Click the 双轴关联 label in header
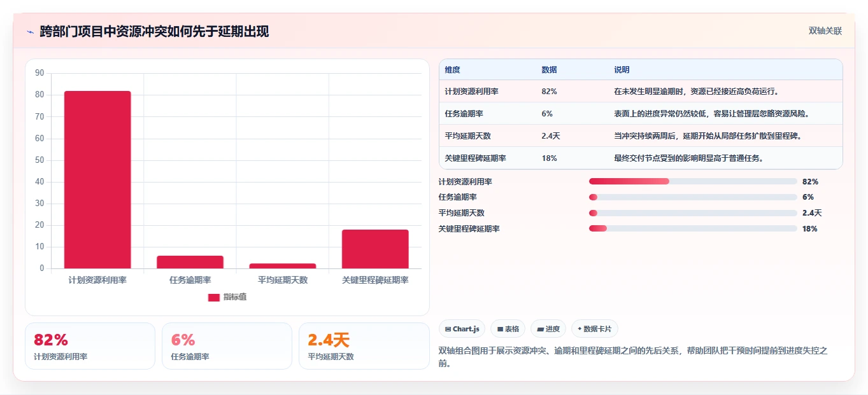868x395 pixels. click(x=825, y=31)
